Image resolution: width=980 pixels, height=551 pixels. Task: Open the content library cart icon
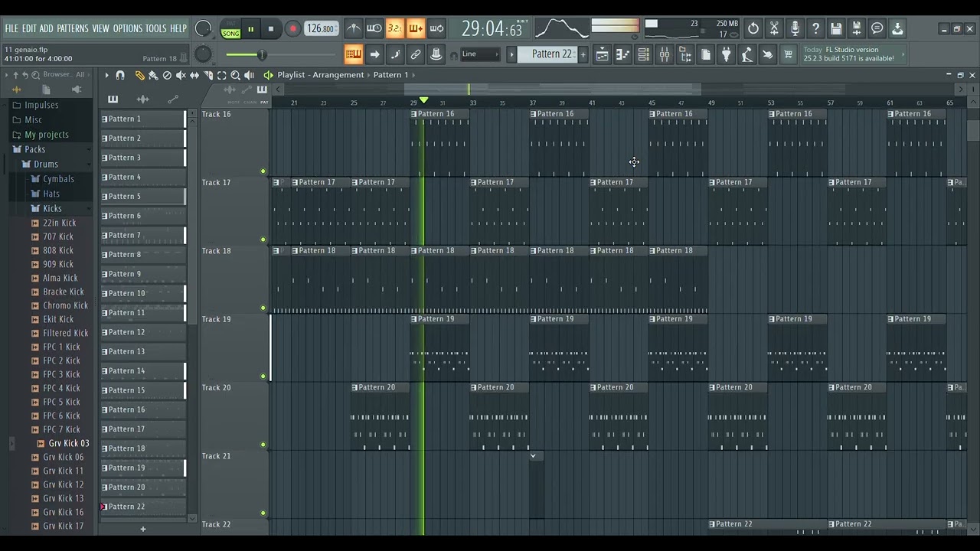[x=788, y=54]
